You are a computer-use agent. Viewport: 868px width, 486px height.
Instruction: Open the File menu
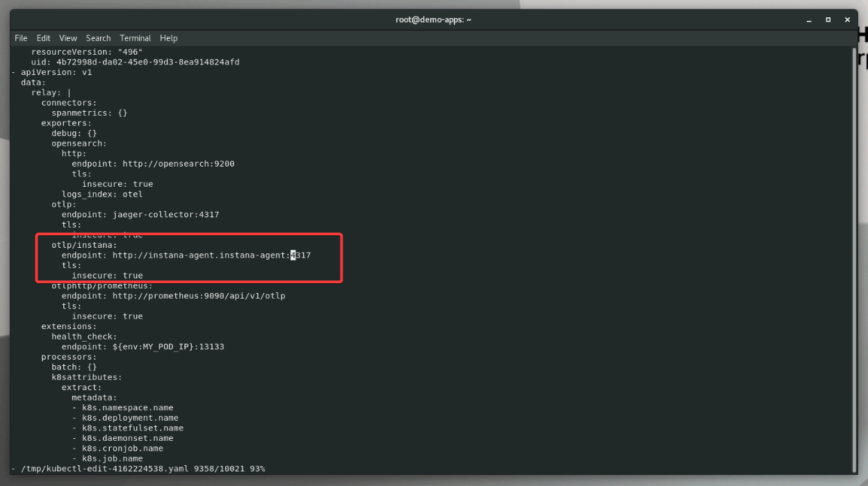[x=21, y=38]
